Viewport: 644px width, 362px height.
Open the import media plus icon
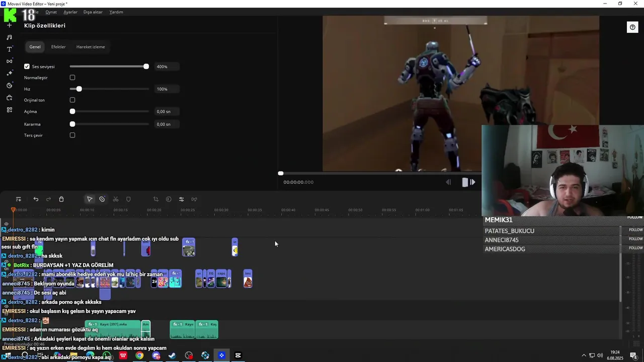tap(9, 25)
